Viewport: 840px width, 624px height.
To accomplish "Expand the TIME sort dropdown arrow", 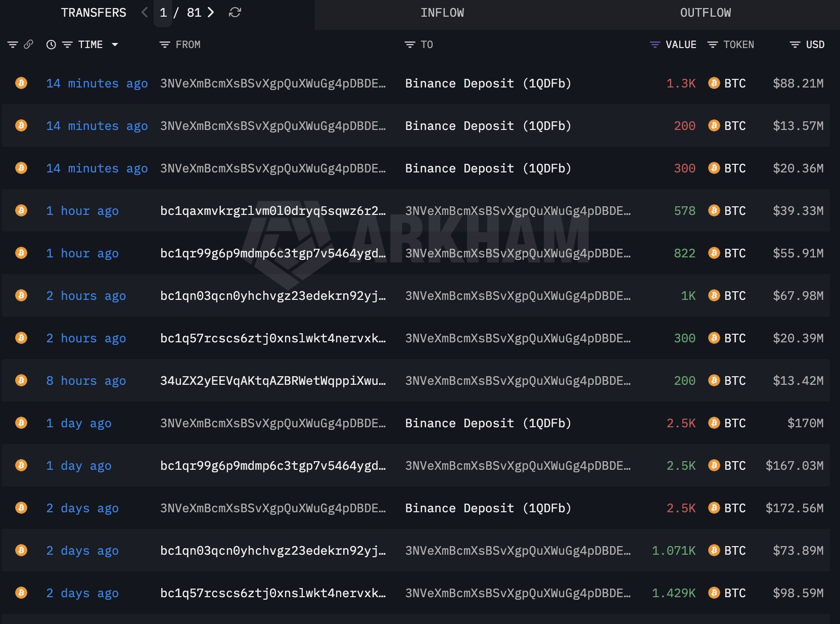I will tap(115, 44).
